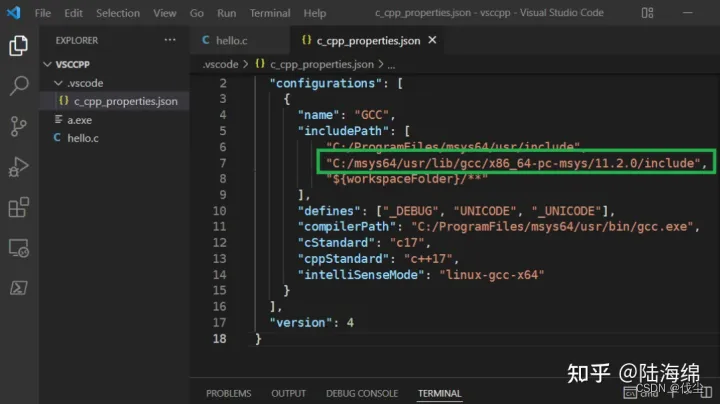720x404 pixels.
Task: Switch to the OUTPUT panel tab
Action: pos(288,393)
